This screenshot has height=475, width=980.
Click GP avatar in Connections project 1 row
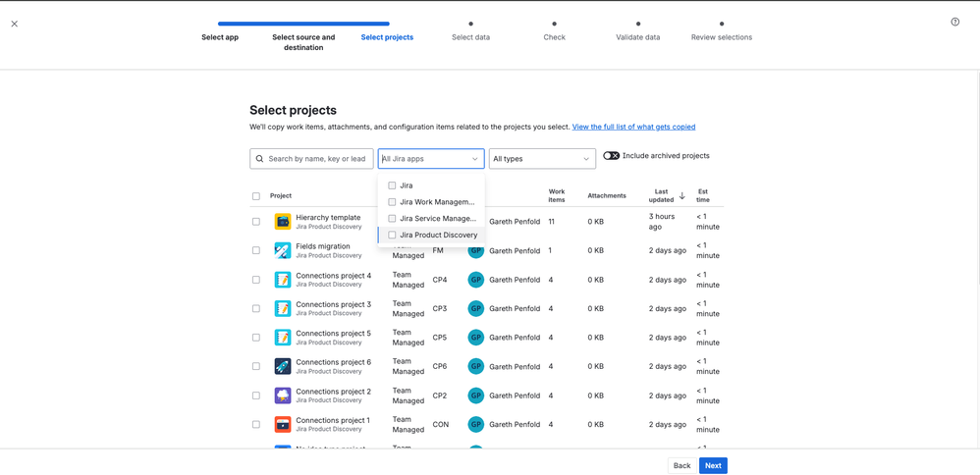coord(476,424)
